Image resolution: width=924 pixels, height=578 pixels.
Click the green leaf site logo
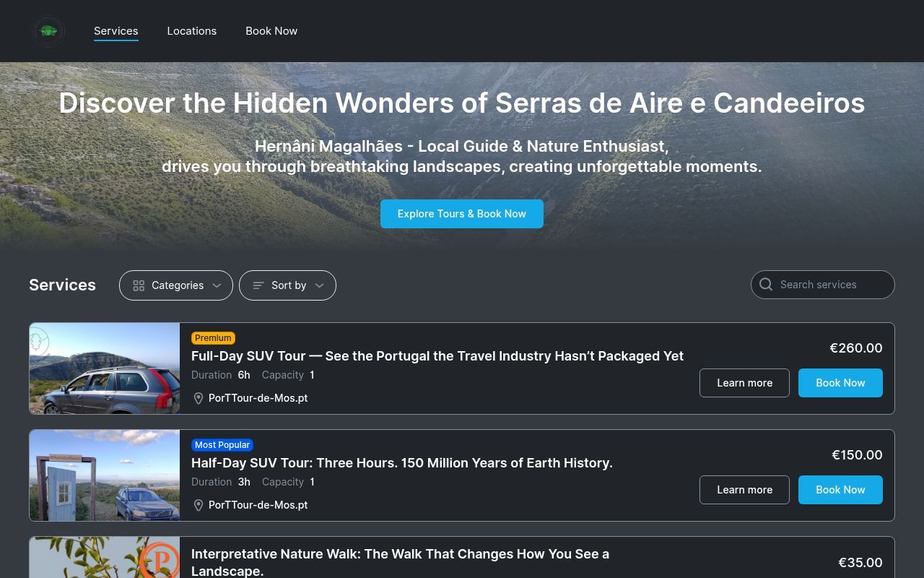(x=48, y=31)
